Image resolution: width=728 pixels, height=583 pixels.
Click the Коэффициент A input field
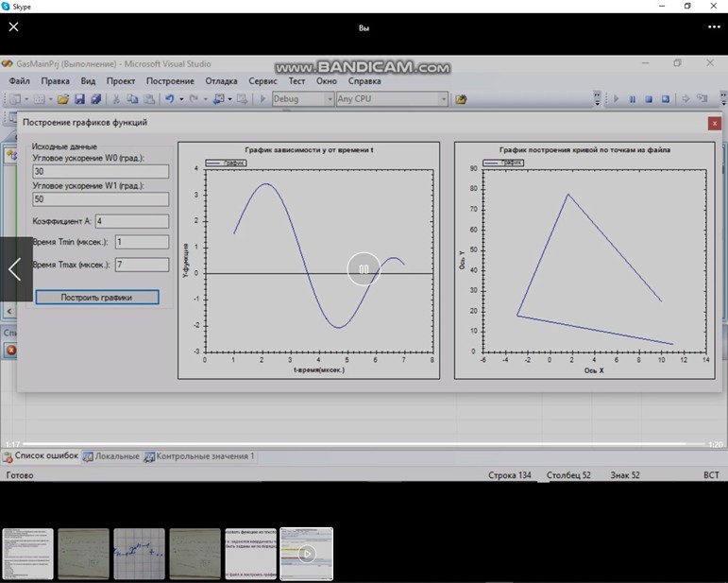point(132,221)
